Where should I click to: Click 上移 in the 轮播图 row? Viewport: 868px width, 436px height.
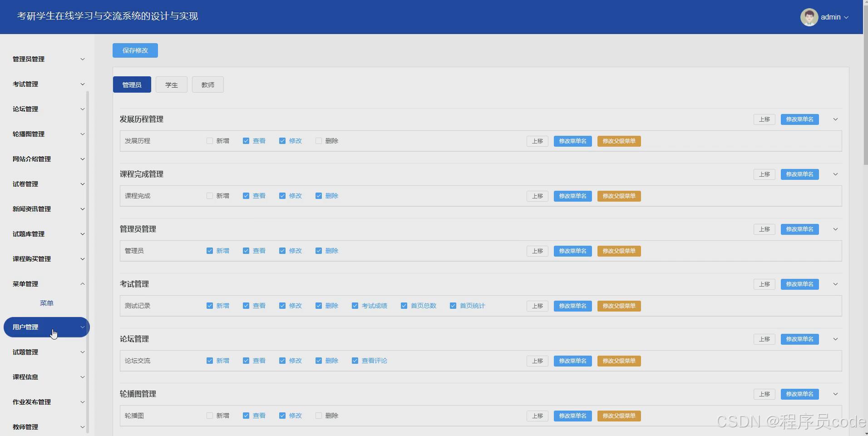pyautogui.click(x=538, y=416)
